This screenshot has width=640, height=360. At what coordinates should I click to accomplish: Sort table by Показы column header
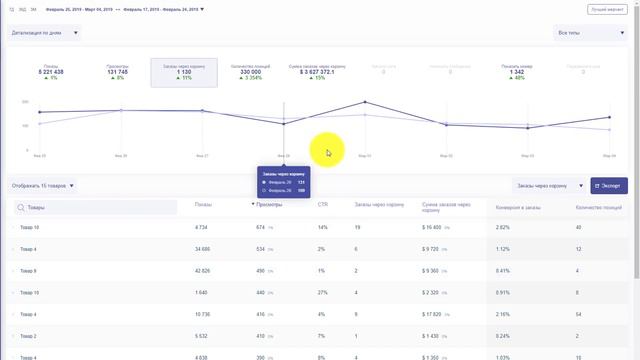(203, 204)
